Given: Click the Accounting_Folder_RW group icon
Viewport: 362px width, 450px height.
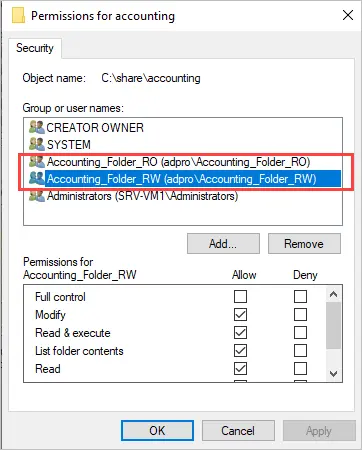Looking at the screenshot, I should [37, 179].
